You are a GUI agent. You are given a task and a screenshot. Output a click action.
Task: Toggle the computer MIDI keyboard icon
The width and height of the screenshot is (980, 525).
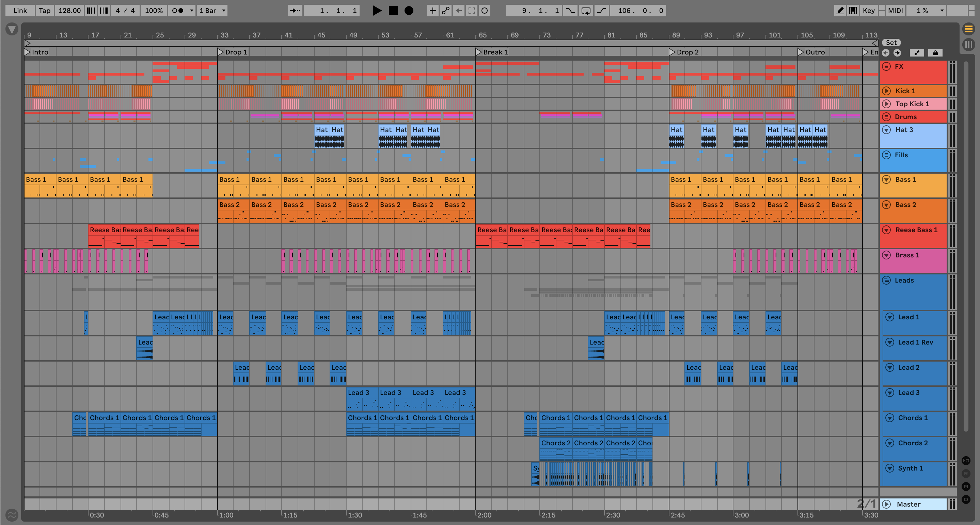tap(853, 10)
